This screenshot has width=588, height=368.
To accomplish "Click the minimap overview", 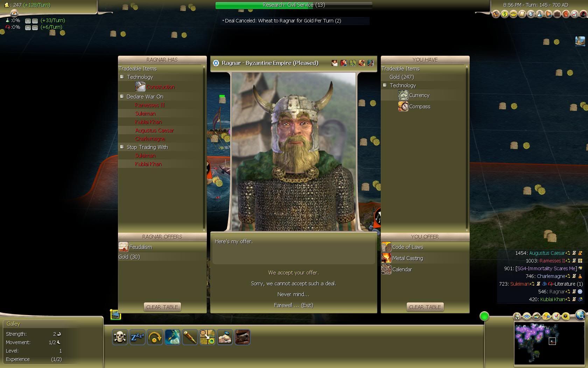I will pyautogui.click(x=549, y=344).
